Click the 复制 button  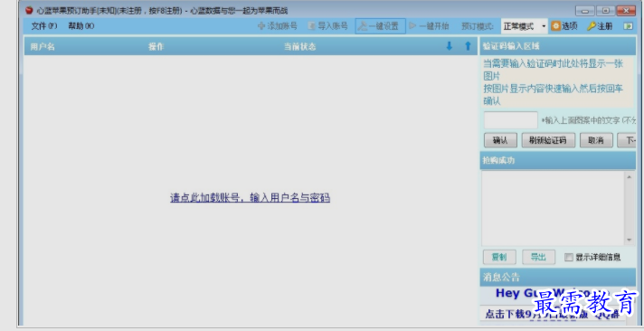point(499,257)
